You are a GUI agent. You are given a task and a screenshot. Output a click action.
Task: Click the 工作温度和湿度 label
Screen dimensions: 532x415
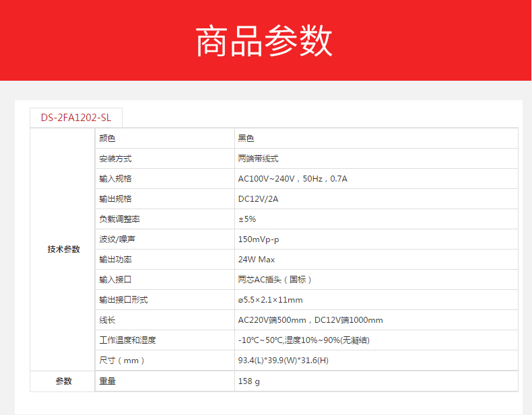pyautogui.click(x=127, y=340)
